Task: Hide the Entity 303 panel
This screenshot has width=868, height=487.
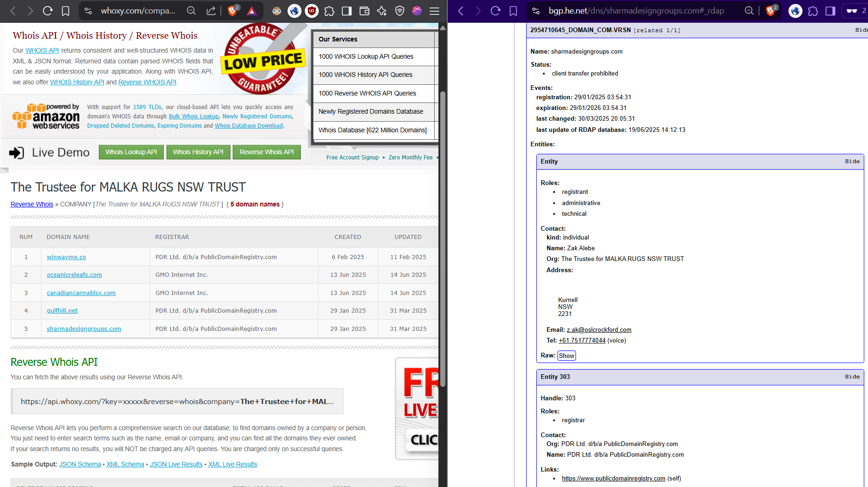Action: [852, 377]
